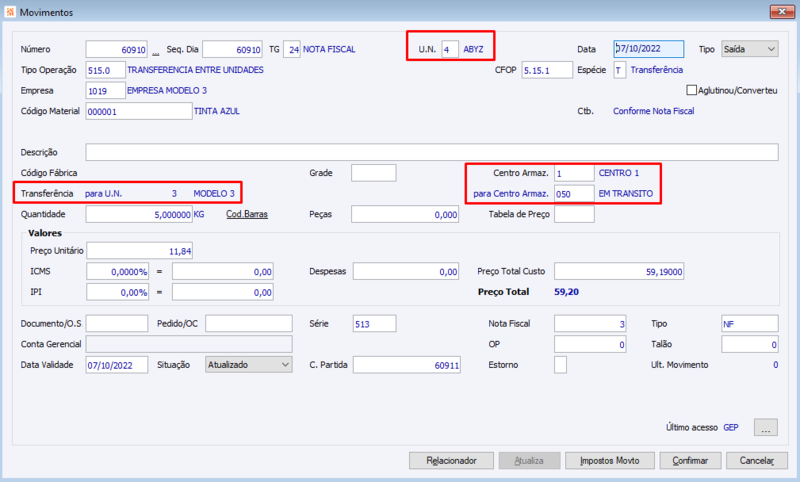Click the Preço Total value 59,20
800x482 pixels.
pos(566,292)
